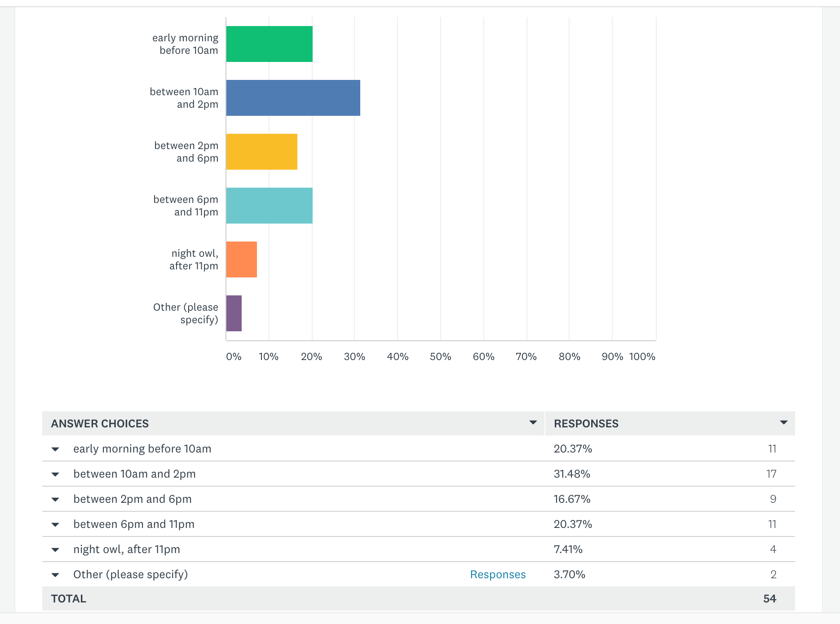The height and width of the screenshot is (624, 840).
Task: Expand the 'between 2pm and 6pm' row arrow
Action: pos(55,499)
